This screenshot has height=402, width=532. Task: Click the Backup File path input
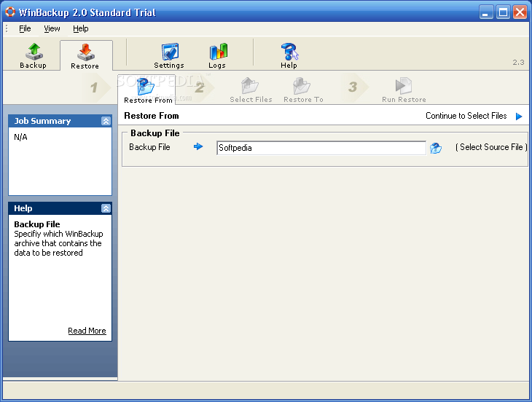[x=321, y=148]
